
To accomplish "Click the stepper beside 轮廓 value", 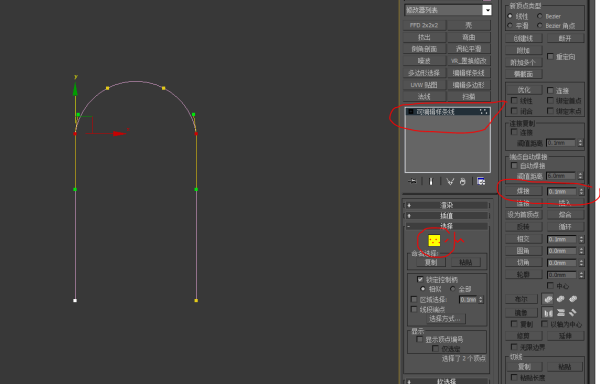I will click(581, 275).
